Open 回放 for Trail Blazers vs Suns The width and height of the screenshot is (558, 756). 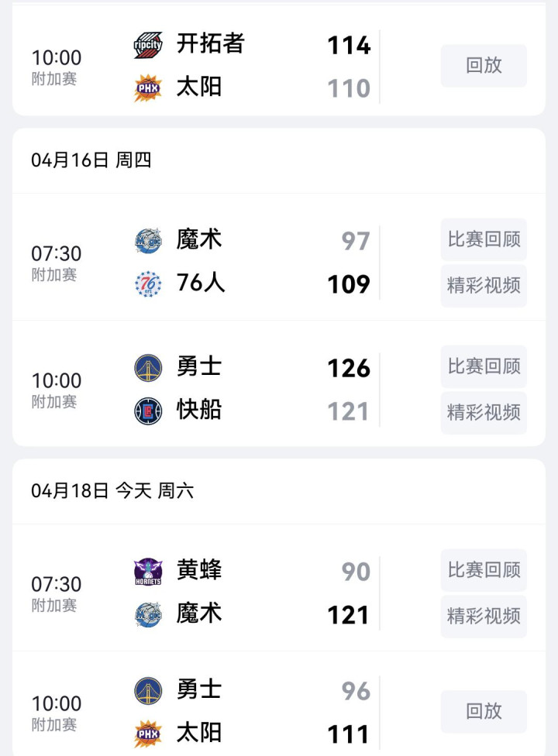click(484, 66)
